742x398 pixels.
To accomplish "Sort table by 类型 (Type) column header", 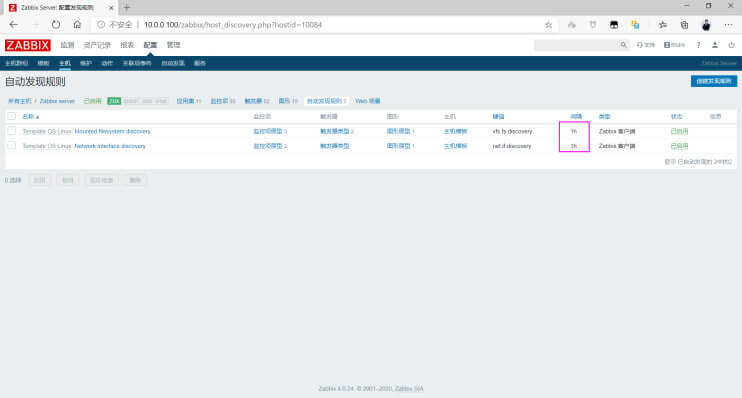I will click(604, 116).
